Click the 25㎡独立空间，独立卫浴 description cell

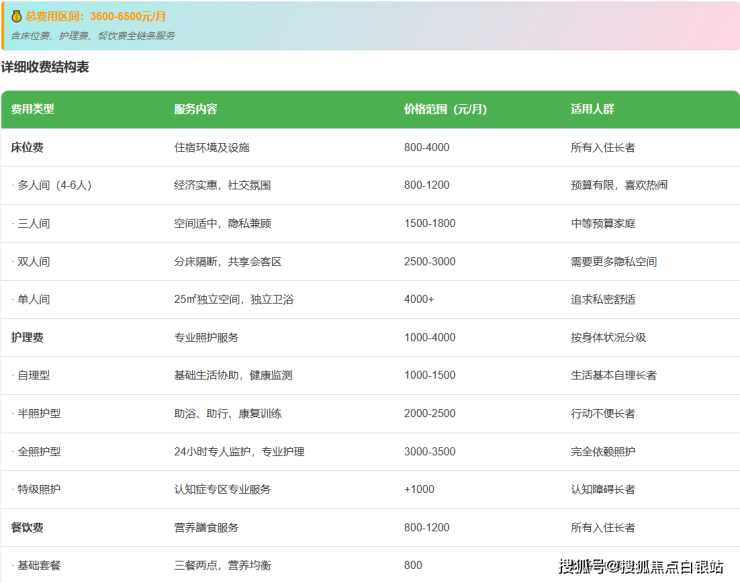(233, 299)
